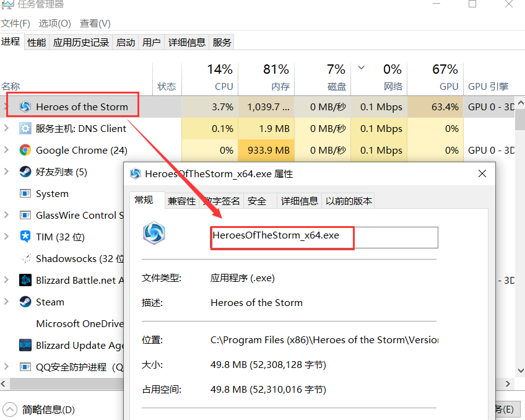
Task: Click the 名称 column header
Action: tap(76, 79)
